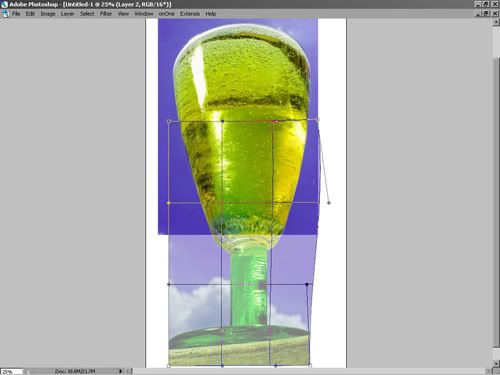The width and height of the screenshot is (500, 375).
Task: Expand the status bar Doc info arrow
Action: 121,371
